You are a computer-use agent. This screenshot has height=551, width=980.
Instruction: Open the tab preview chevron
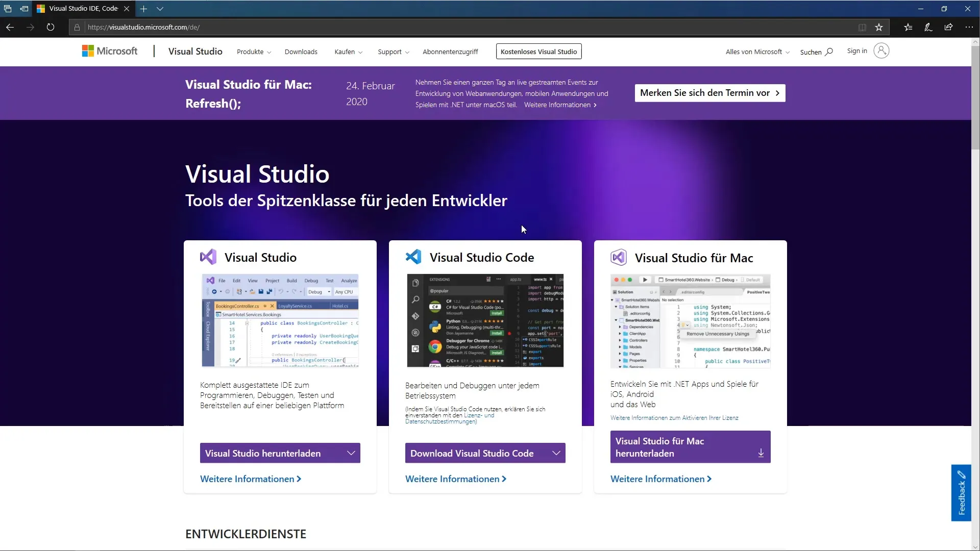pyautogui.click(x=160, y=9)
